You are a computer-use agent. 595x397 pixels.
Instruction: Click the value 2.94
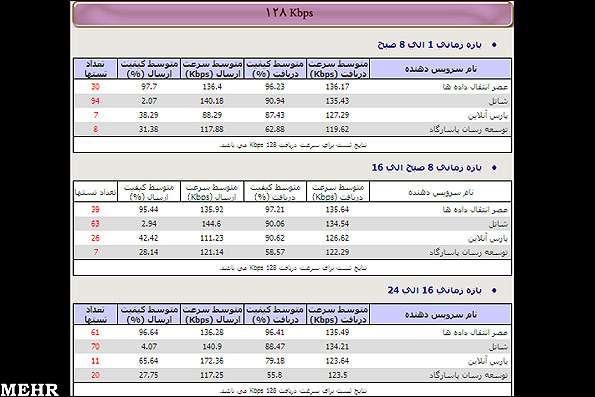[x=149, y=224]
